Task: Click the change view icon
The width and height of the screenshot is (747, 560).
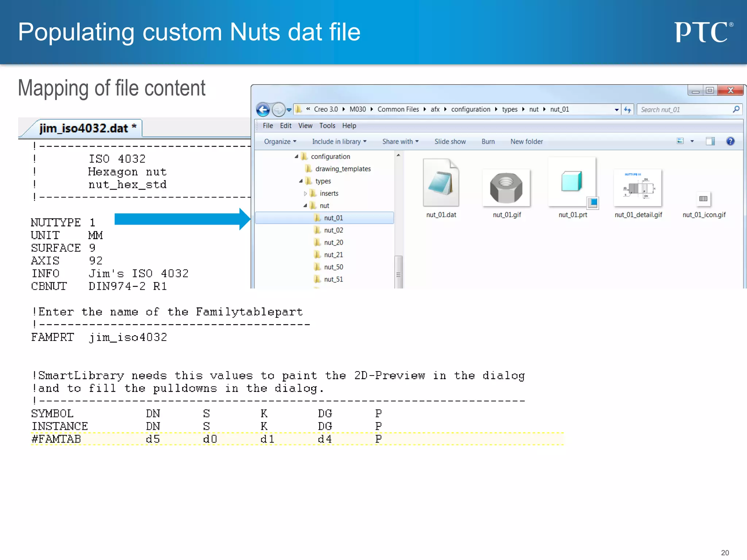Action: point(680,141)
